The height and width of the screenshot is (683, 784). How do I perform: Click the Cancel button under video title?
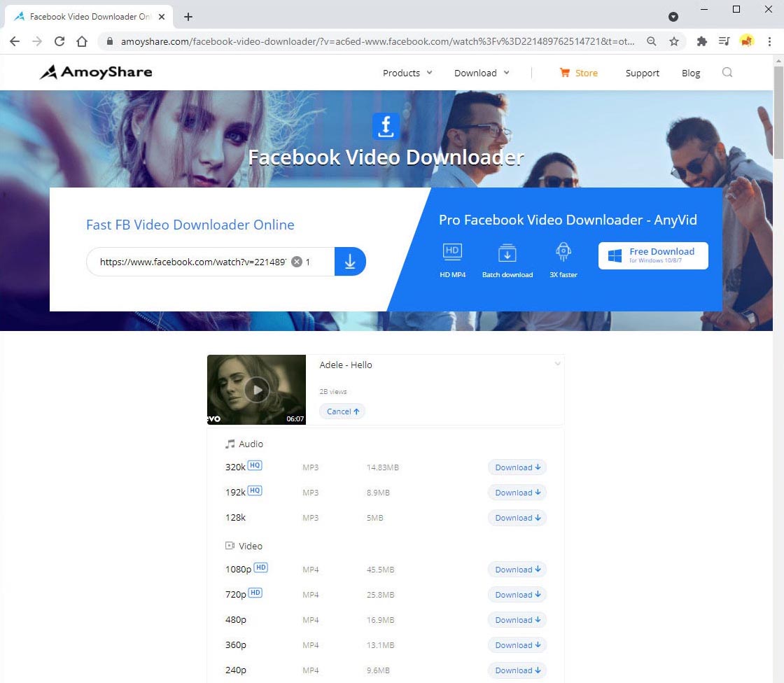[342, 411]
